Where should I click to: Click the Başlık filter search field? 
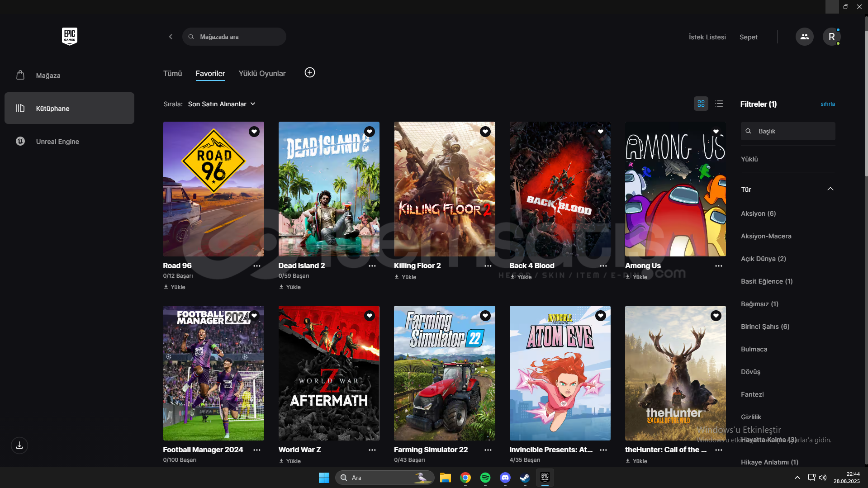(788, 131)
